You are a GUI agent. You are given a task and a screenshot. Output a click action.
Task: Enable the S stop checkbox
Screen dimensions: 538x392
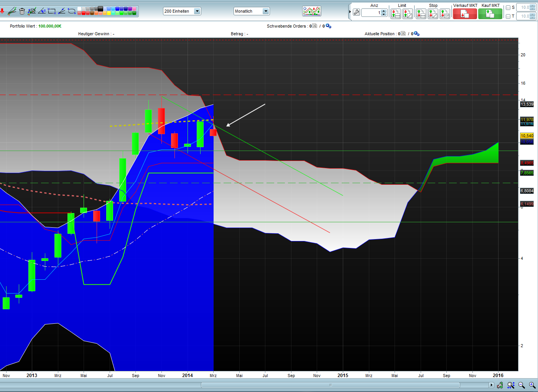(x=508, y=8)
